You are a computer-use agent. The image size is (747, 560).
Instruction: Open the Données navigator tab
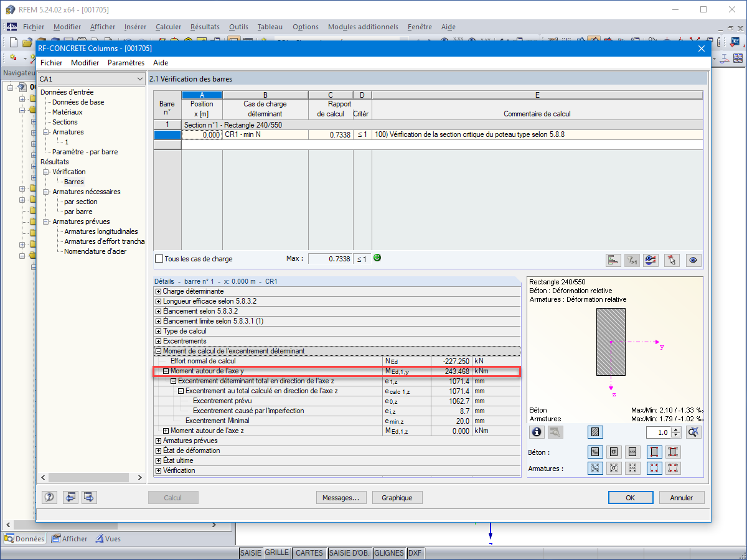[x=24, y=539]
